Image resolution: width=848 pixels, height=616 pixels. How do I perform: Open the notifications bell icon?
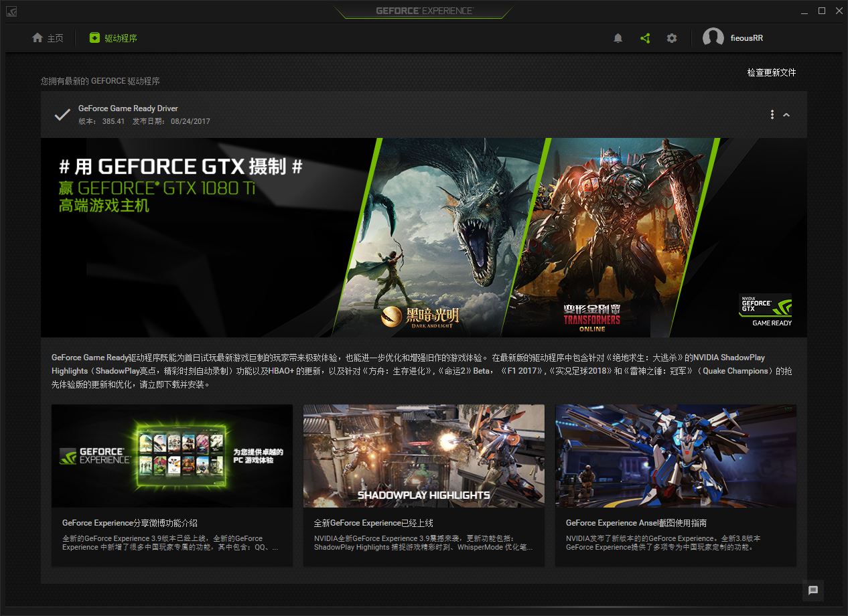(x=618, y=38)
